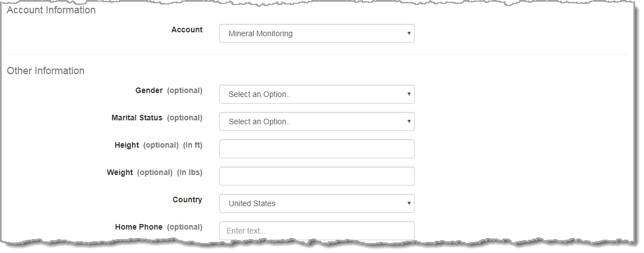Viewport: 644px width, 253px height.
Task: Focus the Height text field
Action: [317, 149]
